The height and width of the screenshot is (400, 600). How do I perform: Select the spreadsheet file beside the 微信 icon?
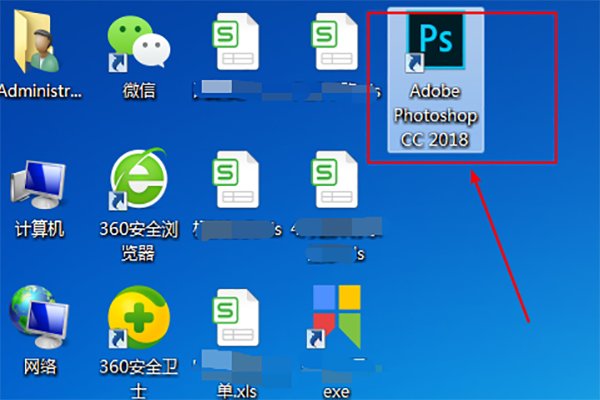[x=236, y=41]
